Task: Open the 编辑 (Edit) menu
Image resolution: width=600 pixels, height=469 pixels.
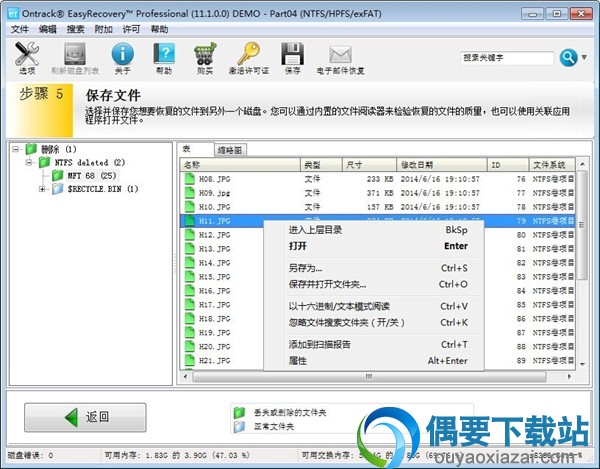Action: [47, 29]
